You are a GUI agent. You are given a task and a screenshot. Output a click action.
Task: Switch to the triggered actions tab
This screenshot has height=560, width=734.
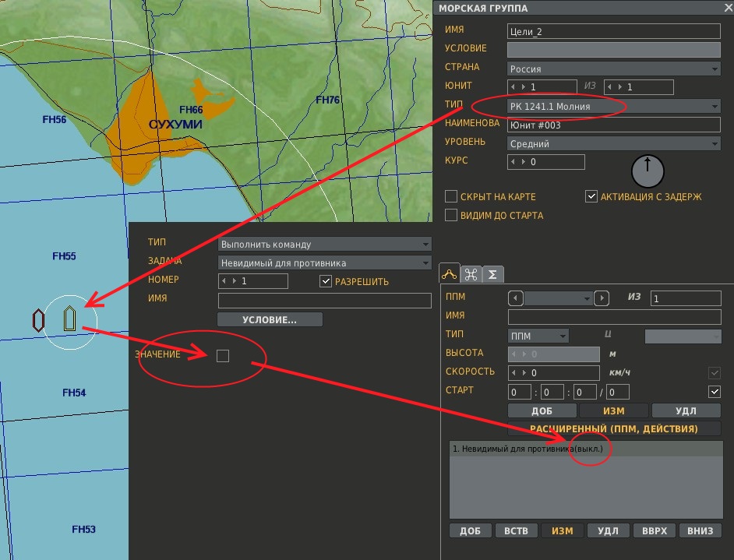point(471,275)
